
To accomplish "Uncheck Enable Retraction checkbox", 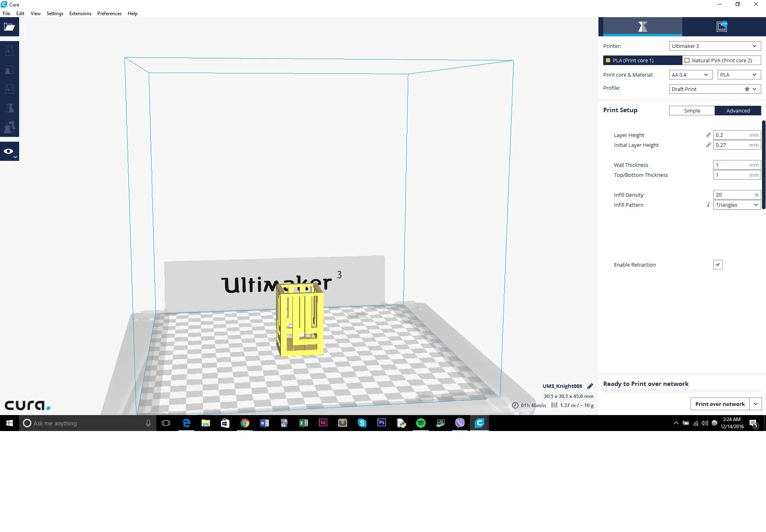I will click(x=718, y=265).
